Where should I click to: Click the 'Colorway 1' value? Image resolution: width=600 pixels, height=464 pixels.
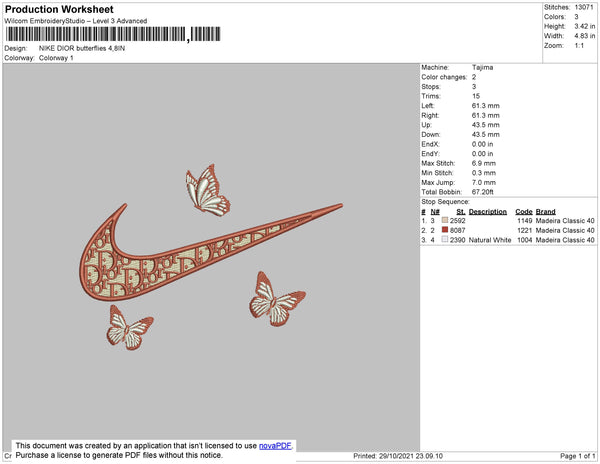pos(56,58)
